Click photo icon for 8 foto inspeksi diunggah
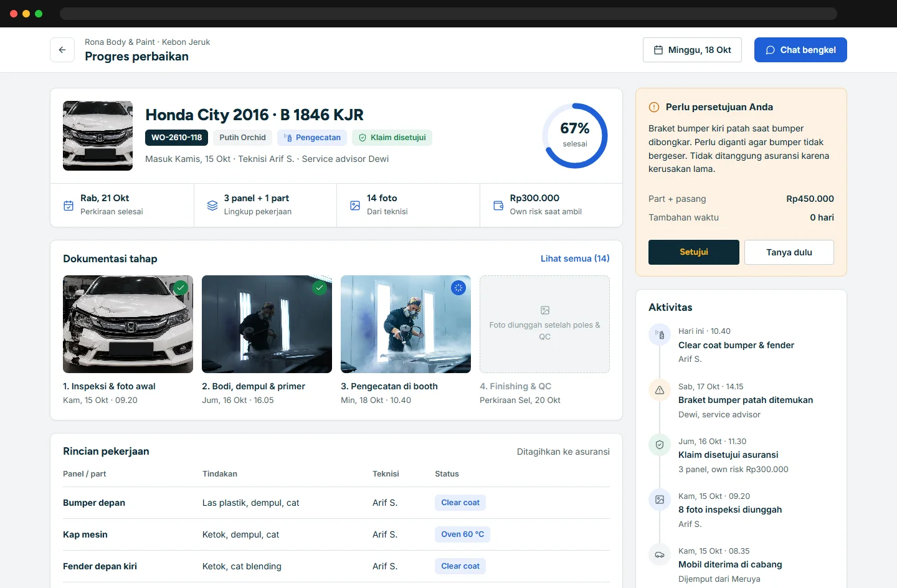 click(x=660, y=500)
